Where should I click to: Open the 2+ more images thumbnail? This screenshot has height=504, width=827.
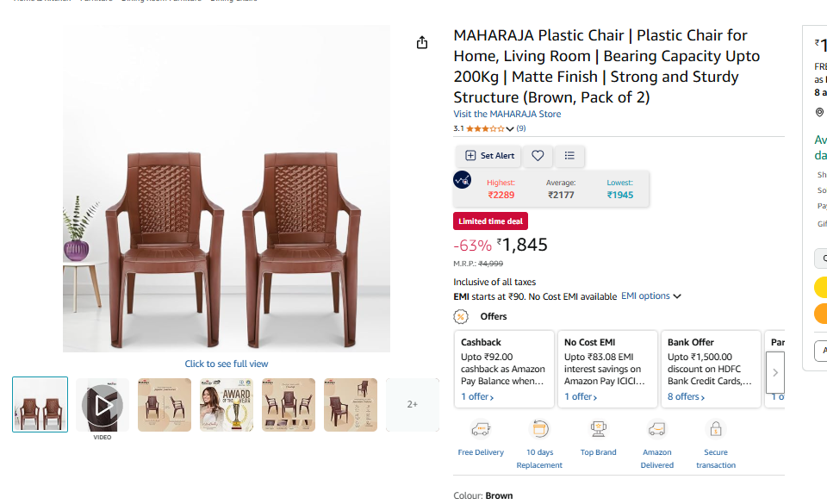pyautogui.click(x=412, y=404)
